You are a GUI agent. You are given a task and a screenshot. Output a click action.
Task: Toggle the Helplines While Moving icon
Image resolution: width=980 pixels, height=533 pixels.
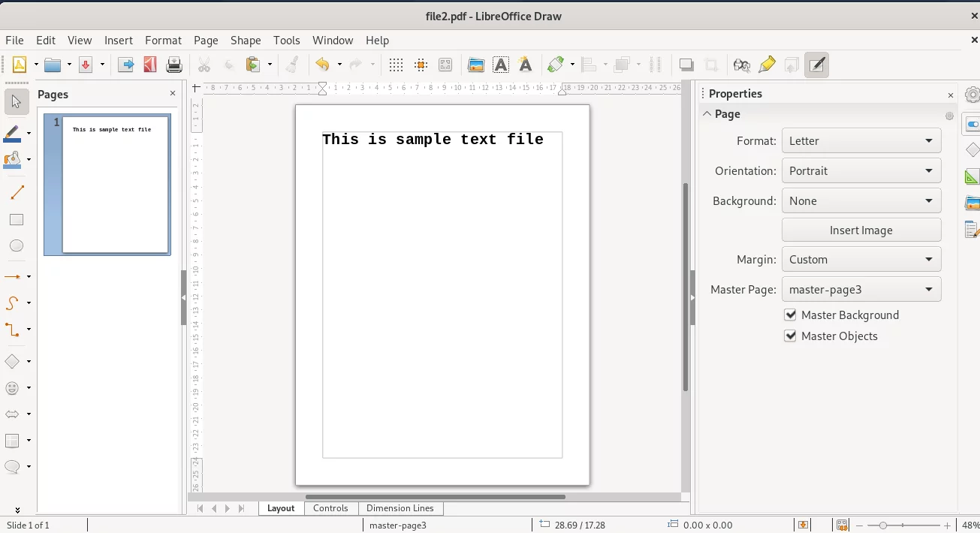pos(421,65)
